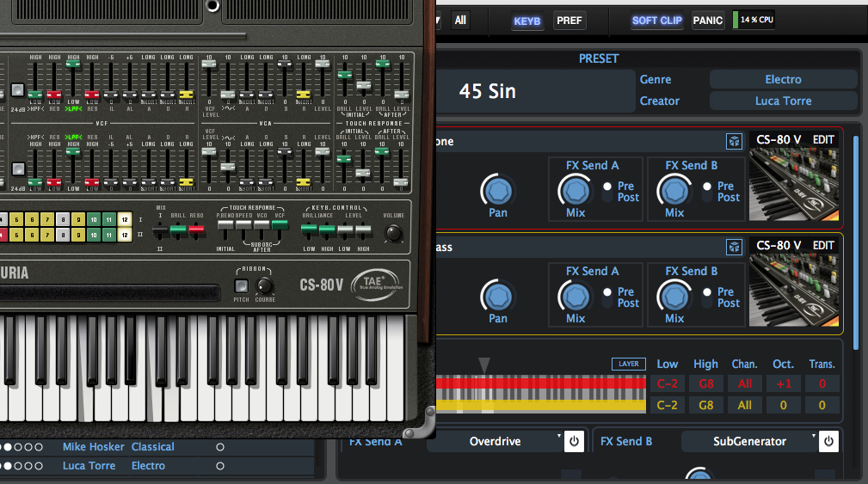Click the Classical genre in the Mike Hosker row
The height and width of the screenshot is (484, 868).
[x=153, y=447]
